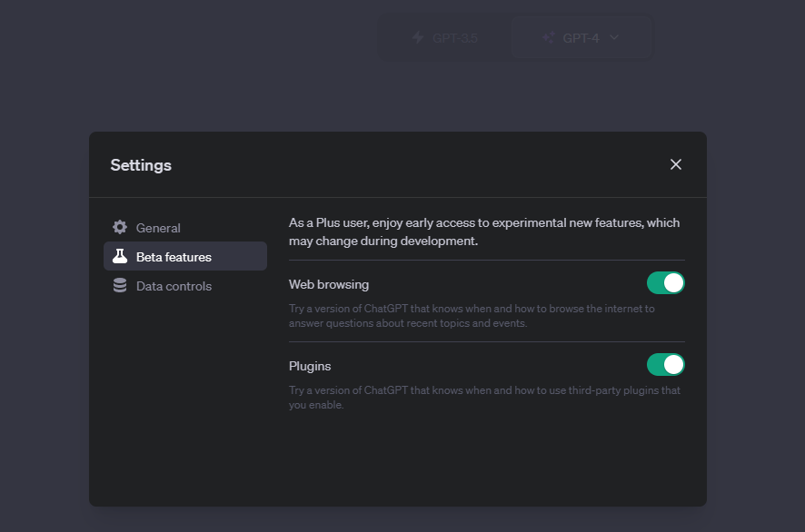Click the flask icon for Beta features
The width and height of the screenshot is (805, 532).
pos(120,257)
